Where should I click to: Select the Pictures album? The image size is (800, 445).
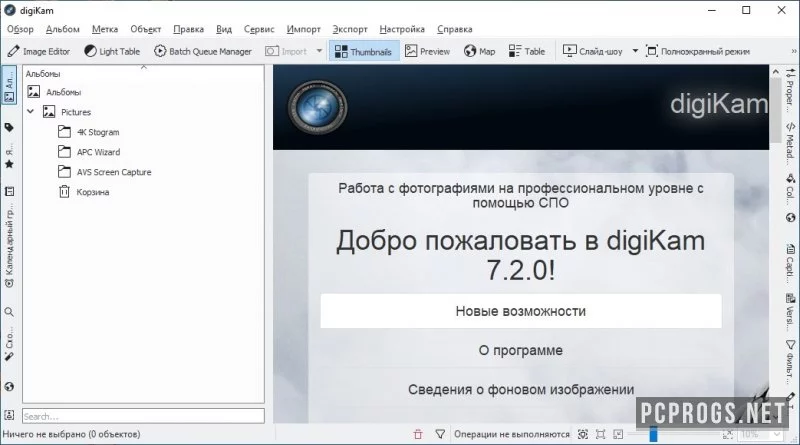(x=67, y=112)
